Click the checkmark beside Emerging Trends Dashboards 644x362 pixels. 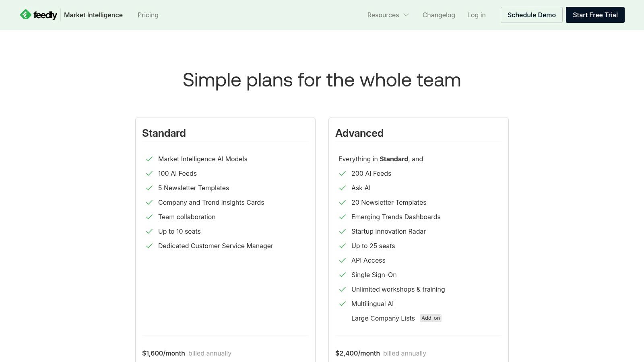point(343,217)
